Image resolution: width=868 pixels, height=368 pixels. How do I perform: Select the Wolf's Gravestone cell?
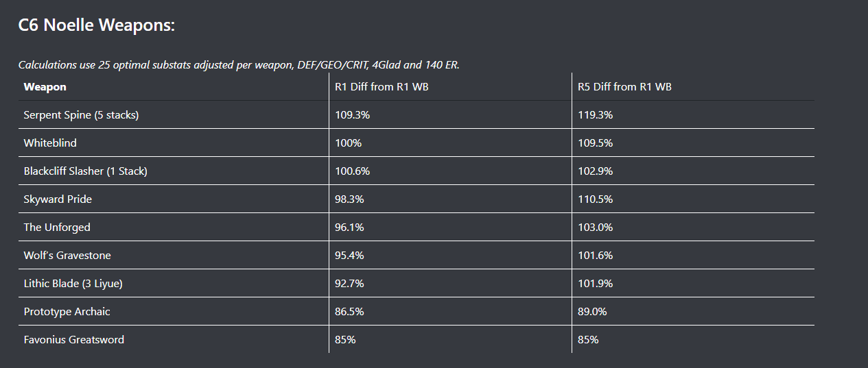tap(67, 256)
